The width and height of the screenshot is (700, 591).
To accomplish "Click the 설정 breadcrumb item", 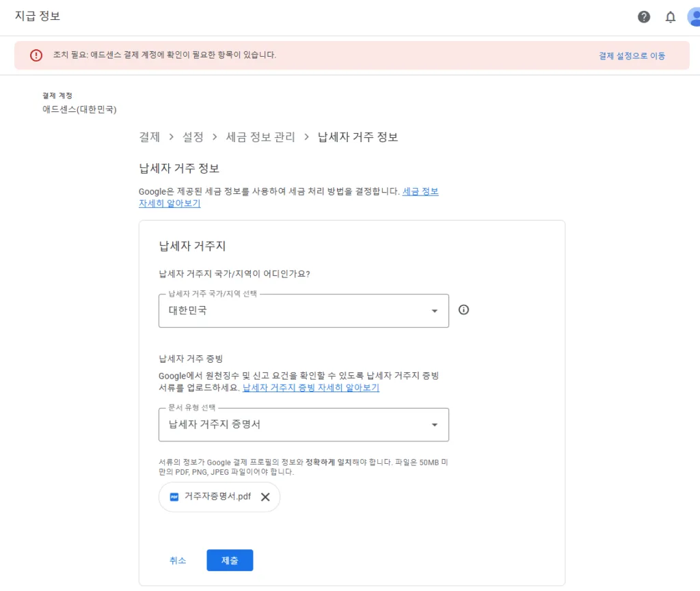I will (x=194, y=137).
